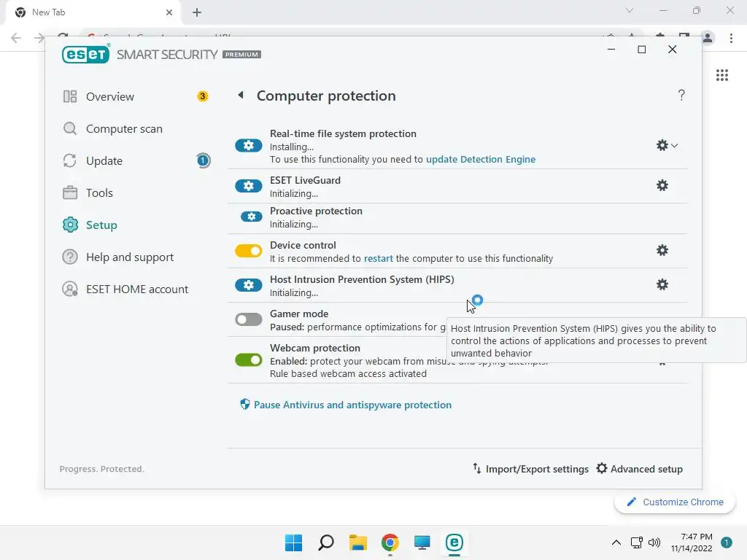Click the Update badge showing 1
The image size is (747, 560).
coord(204,160)
